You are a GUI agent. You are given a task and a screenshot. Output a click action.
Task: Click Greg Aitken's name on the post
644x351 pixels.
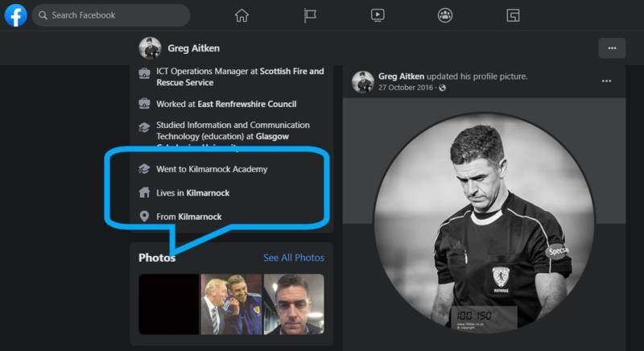tap(401, 76)
